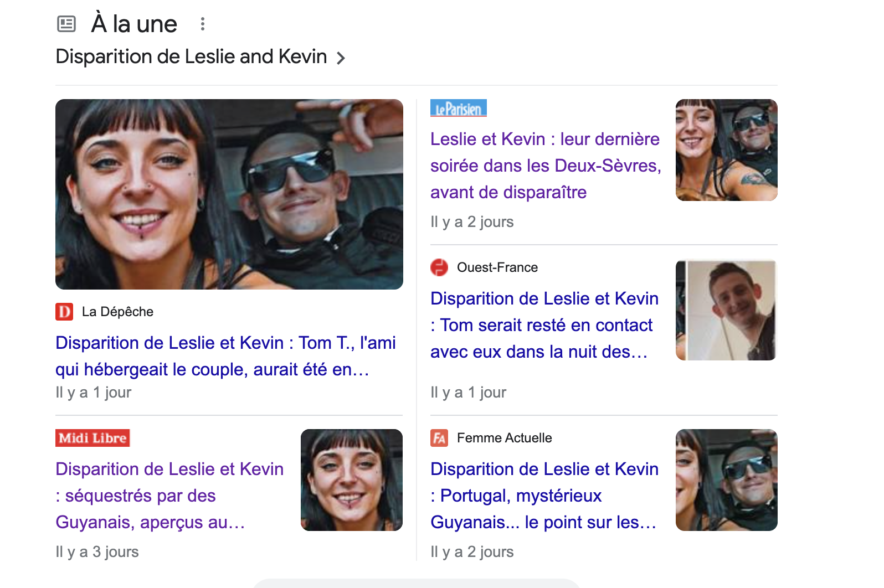Viewport: 884px width, 588px height.
Task: Open the three-dot options menu
Action: point(203,24)
